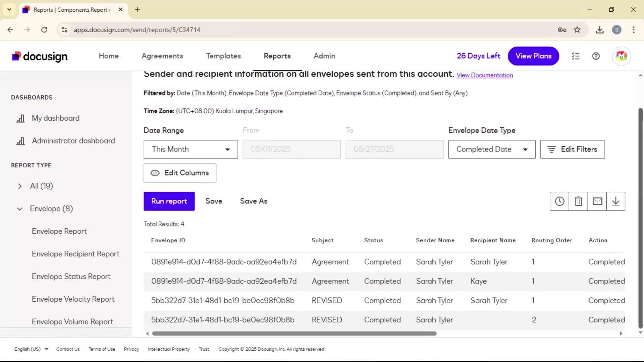Viewport: 644px width, 362px height.
Task: Open the checklist tasks icon in header
Action: [576, 56]
